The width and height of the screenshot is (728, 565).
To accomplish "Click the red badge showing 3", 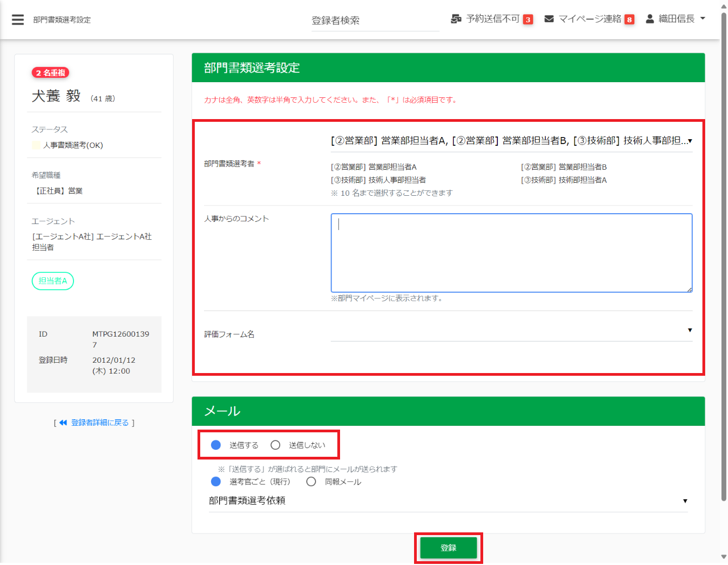I will point(528,20).
